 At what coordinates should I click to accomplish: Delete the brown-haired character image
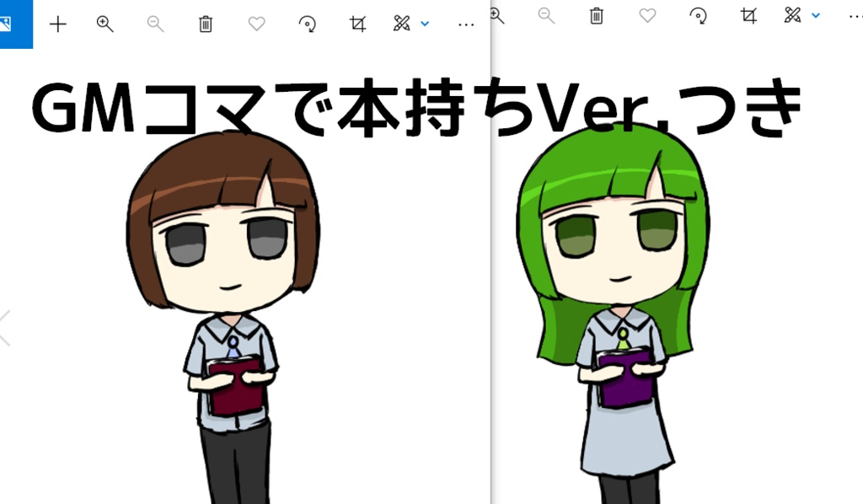pyautogui.click(x=204, y=24)
